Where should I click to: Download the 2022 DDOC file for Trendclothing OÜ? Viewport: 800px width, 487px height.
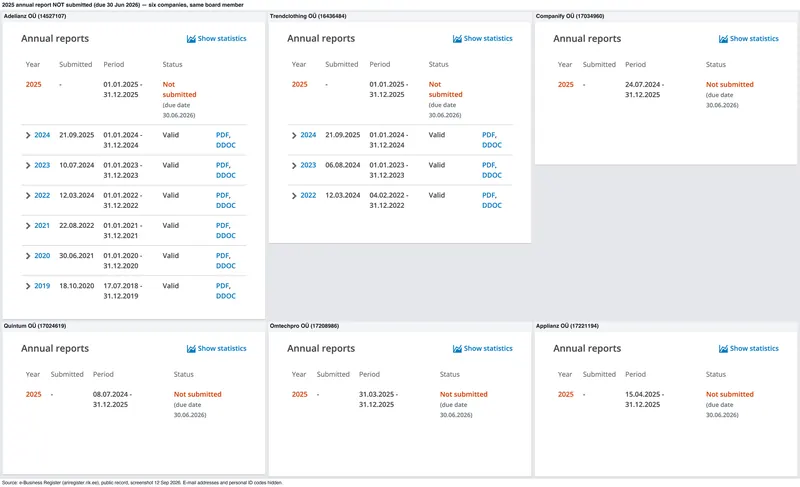pyautogui.click(x=492, y=206)
